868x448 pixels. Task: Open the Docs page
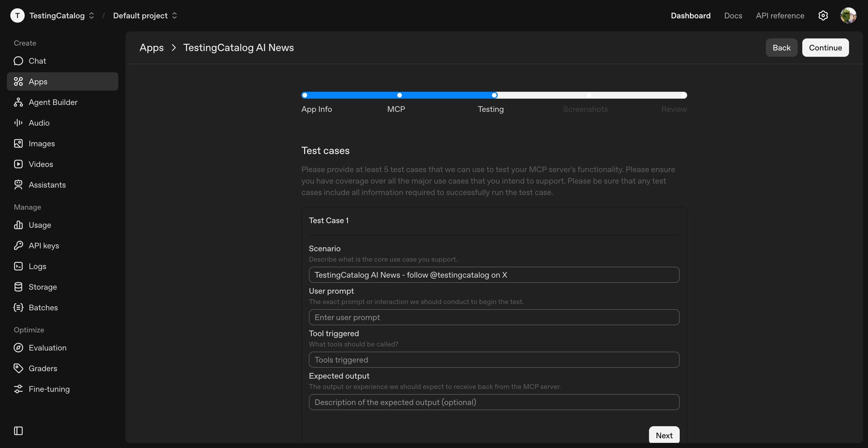point(733,15)
